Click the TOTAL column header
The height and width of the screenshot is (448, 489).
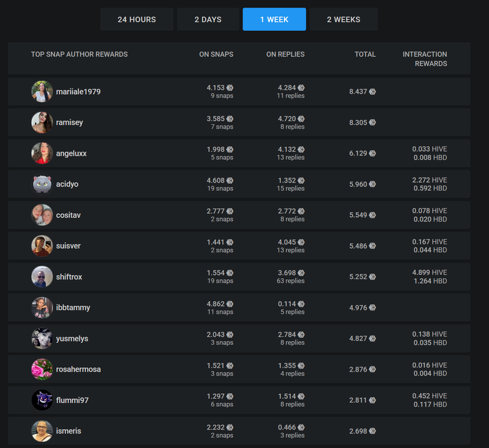[x=365, y=54]
